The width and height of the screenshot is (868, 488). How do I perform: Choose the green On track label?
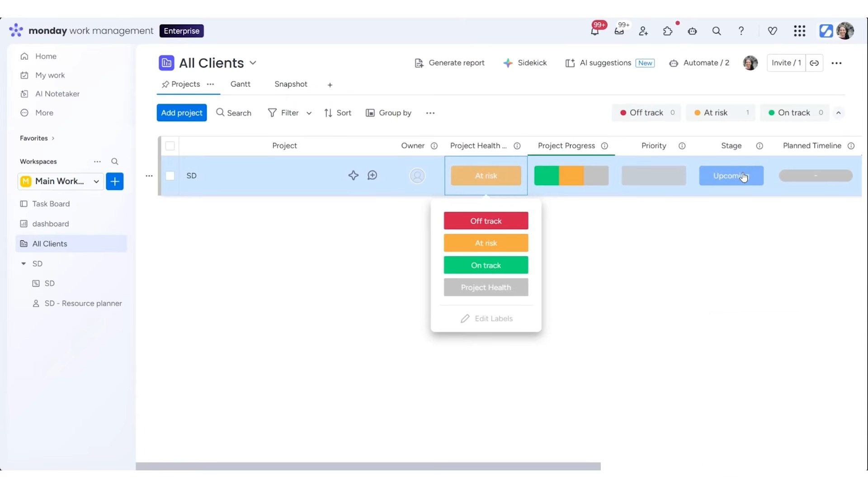coord(486,265)
